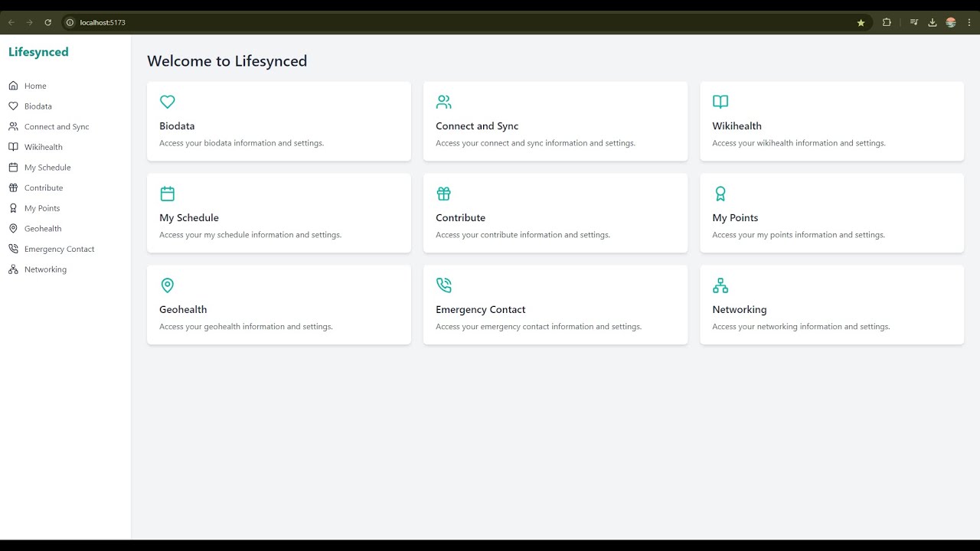Click the people icon on Connect and Sync card
The image size is (980, 551).
coord(443,102)
